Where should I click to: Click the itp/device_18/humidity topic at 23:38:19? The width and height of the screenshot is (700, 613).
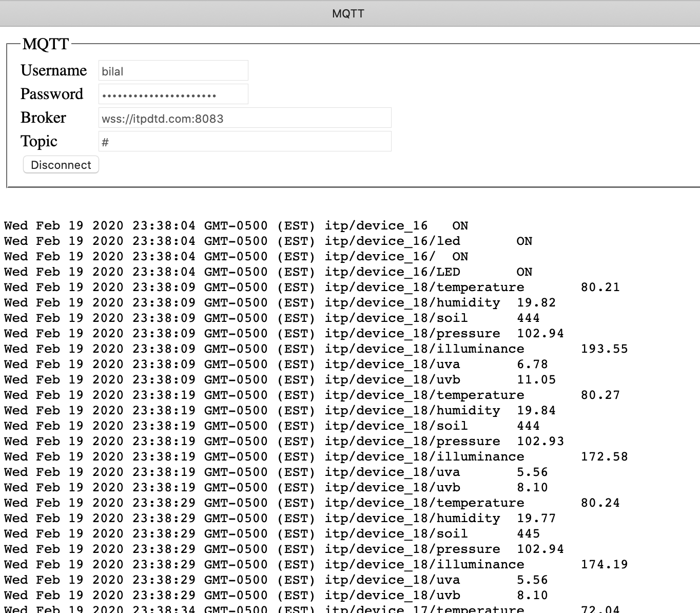tap(413, 411)
